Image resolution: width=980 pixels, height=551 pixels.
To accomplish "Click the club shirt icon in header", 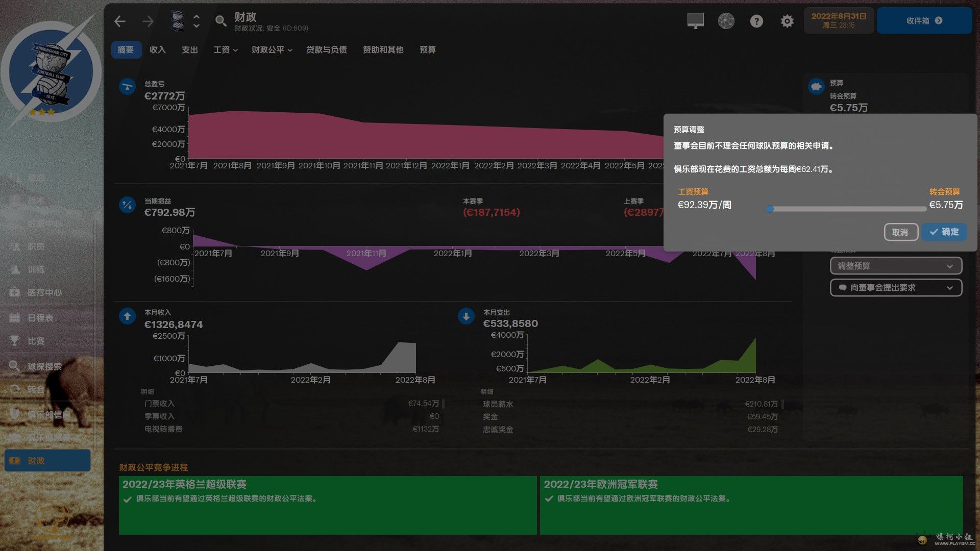I will 177,21.
